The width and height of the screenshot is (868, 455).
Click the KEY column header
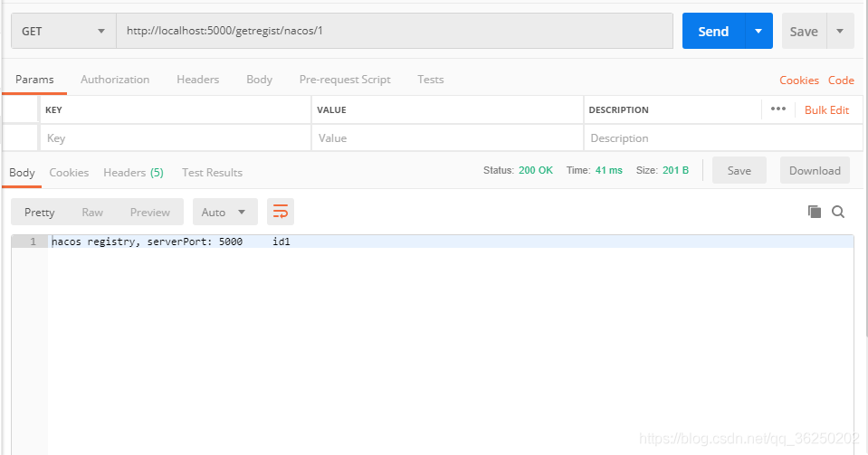(53, 109)
